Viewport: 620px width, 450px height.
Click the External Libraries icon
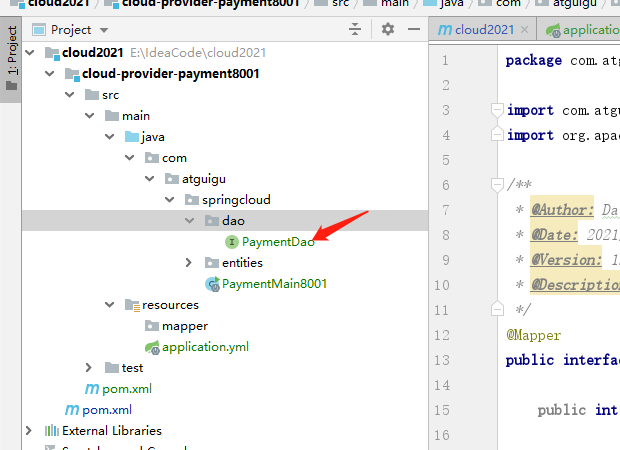click(x=52, y=431)
